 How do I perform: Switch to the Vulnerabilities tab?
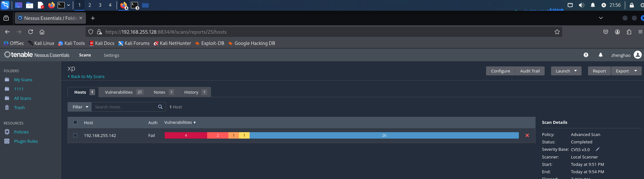point(124,92)
